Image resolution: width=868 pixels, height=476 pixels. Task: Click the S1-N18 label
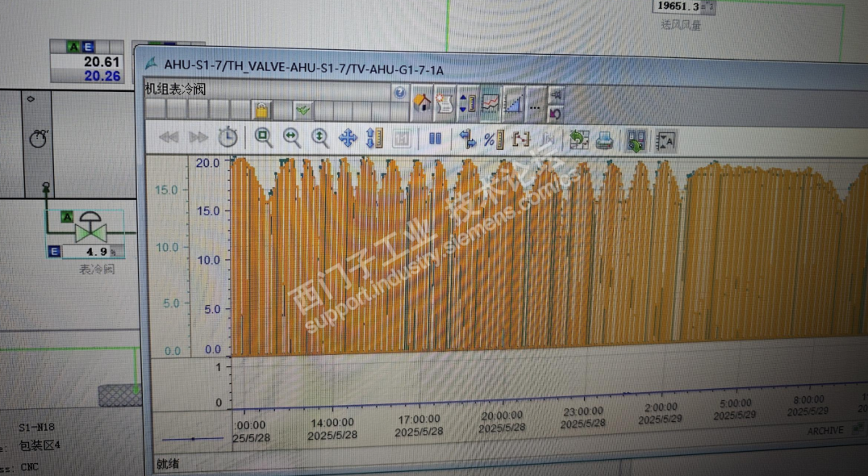36,428
